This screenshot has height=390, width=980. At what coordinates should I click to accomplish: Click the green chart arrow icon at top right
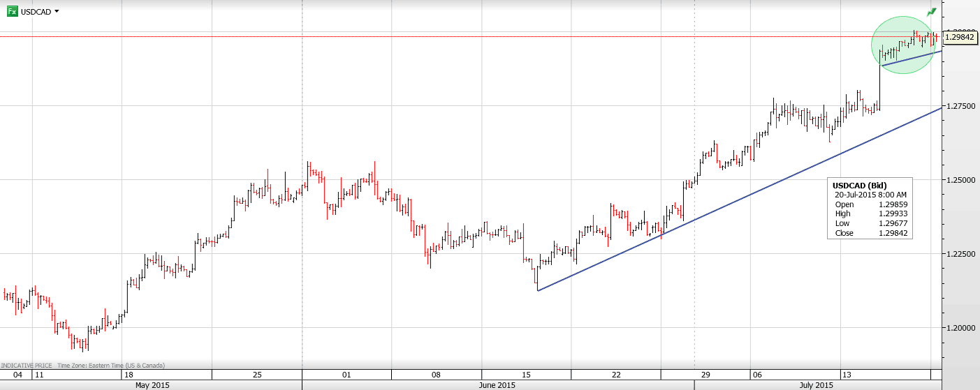[x=931, y=12]
